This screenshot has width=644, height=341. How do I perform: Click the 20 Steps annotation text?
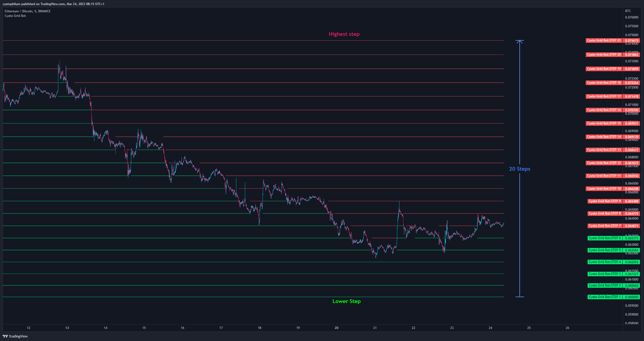pos(519,169)
